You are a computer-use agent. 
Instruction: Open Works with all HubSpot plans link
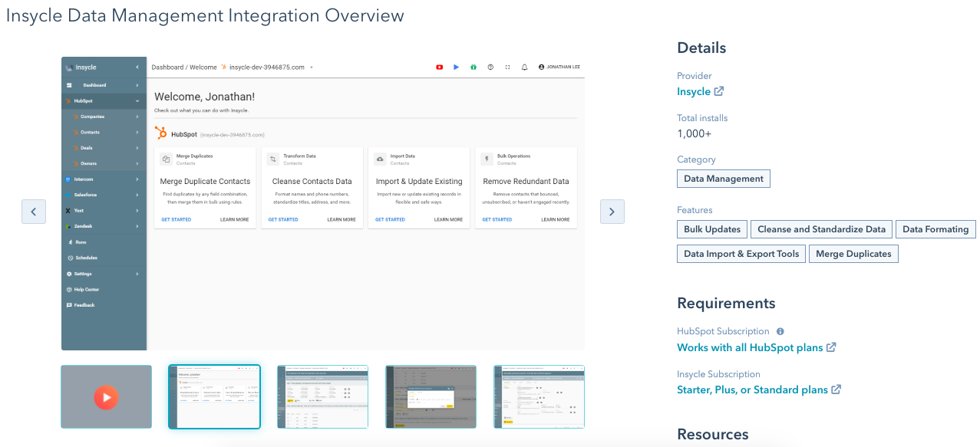tap(750, 347)
